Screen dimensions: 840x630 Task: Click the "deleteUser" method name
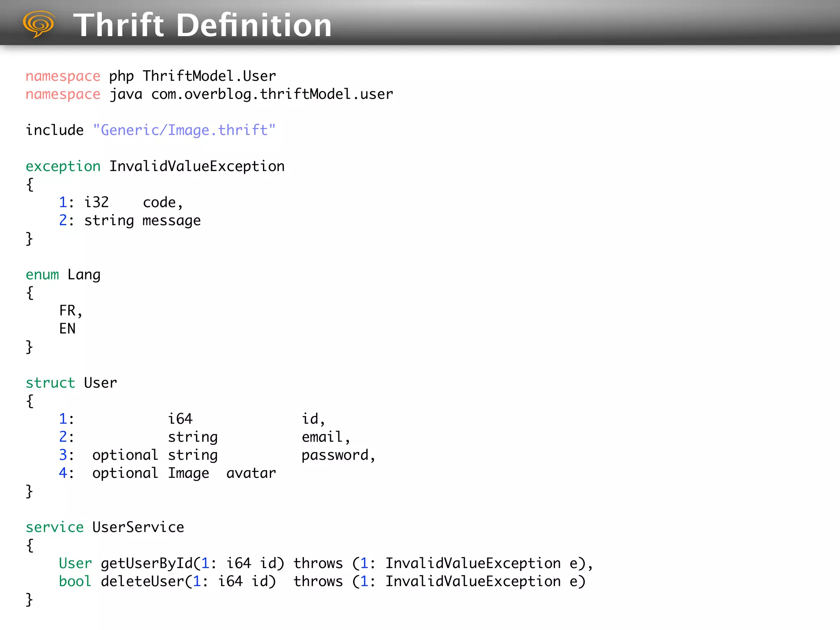142,582
